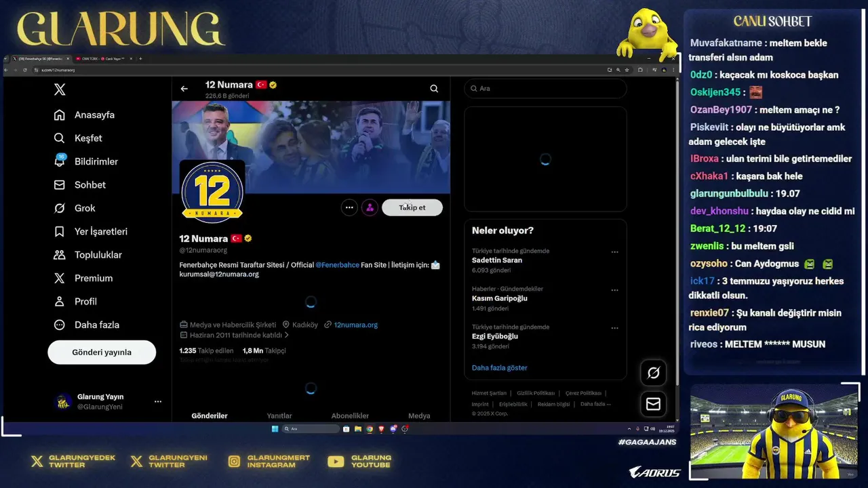The width and height of the screenshot is (868, 488).
Task: Click the Brave browser taskbar icon
Action: coord(381,429)
